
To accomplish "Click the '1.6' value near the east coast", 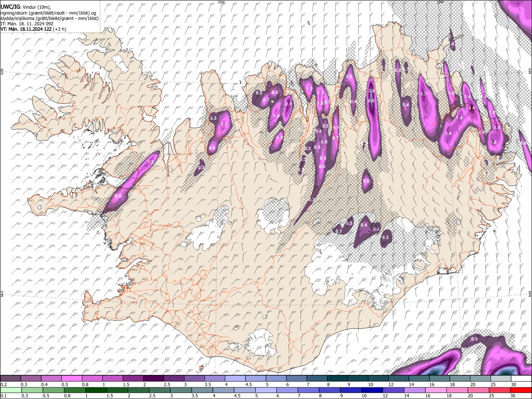I will click(494, 143).
